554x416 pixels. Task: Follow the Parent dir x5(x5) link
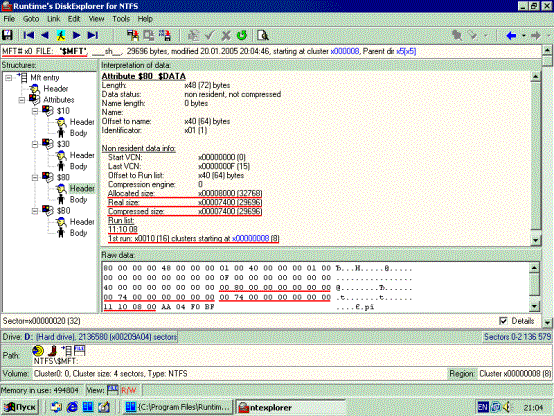(x=406, y=51)
